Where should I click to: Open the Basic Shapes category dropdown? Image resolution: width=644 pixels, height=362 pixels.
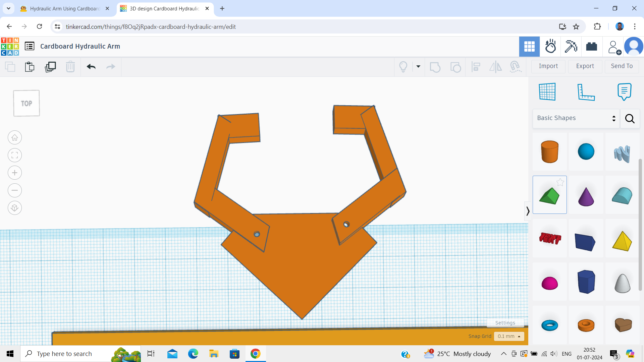click(x=576, y=118)
